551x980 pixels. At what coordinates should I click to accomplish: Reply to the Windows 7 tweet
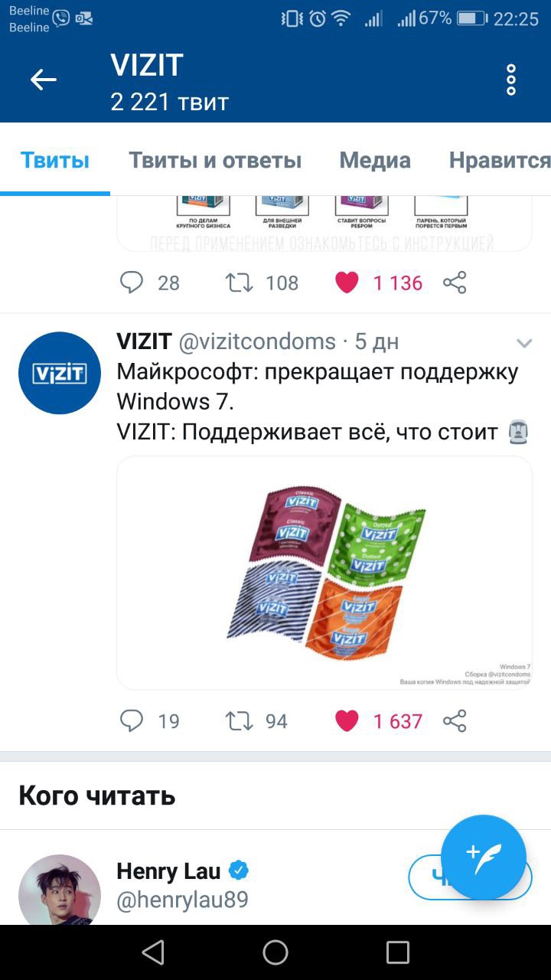tap(132, 720)
